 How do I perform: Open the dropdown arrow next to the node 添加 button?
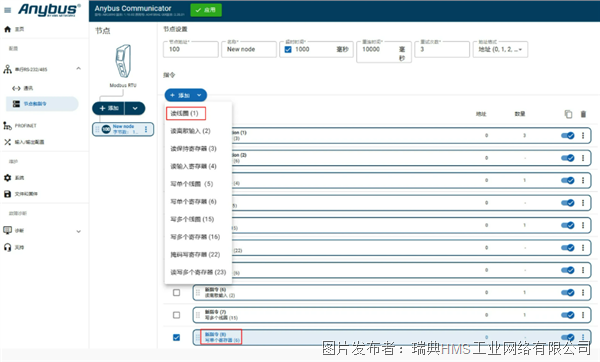(135, 108)
